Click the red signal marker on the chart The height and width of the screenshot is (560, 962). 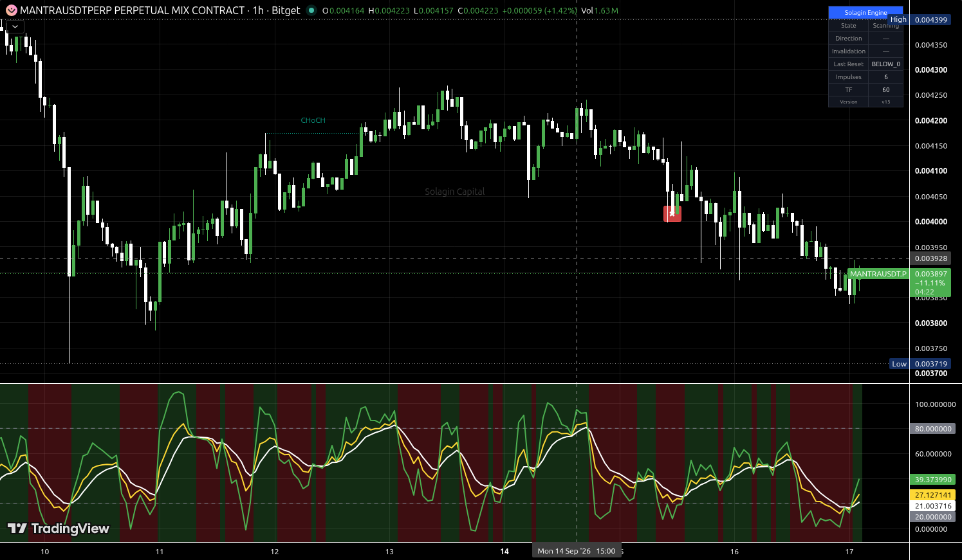[x=672, y=213]
